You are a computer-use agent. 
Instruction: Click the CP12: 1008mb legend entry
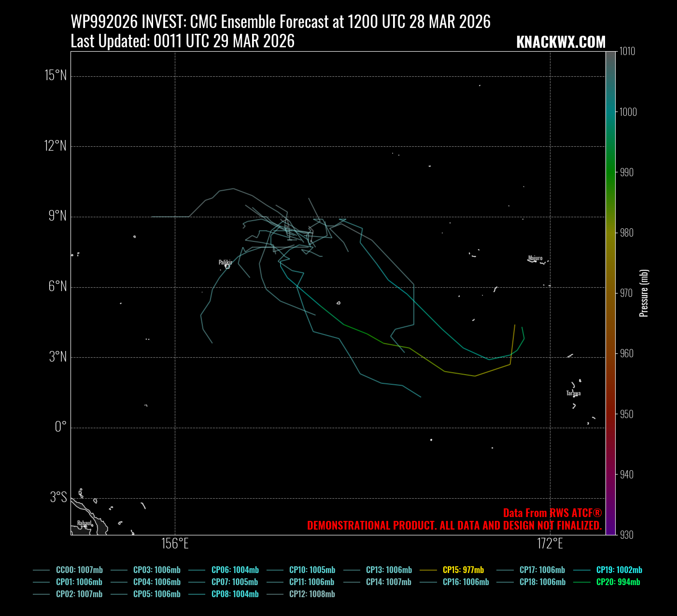pyautogui.click(x=312, y=594)
